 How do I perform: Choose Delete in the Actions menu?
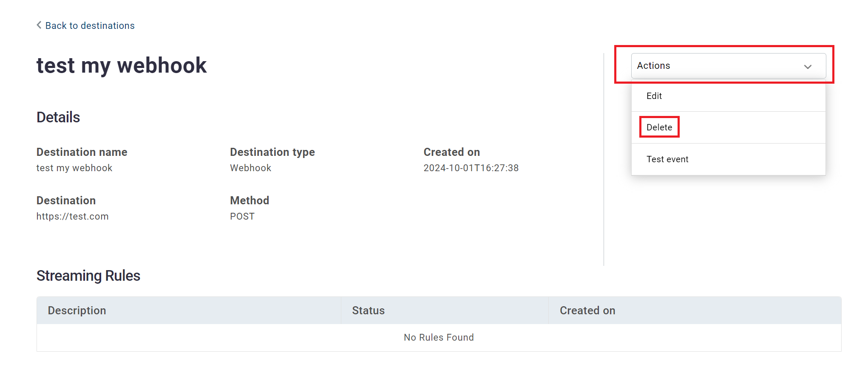[x=659, y=127]
